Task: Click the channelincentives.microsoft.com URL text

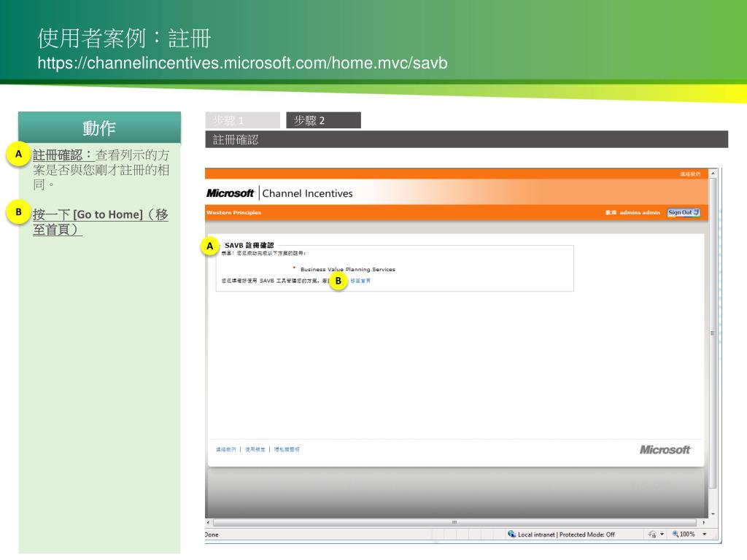Action: point(242,63)
